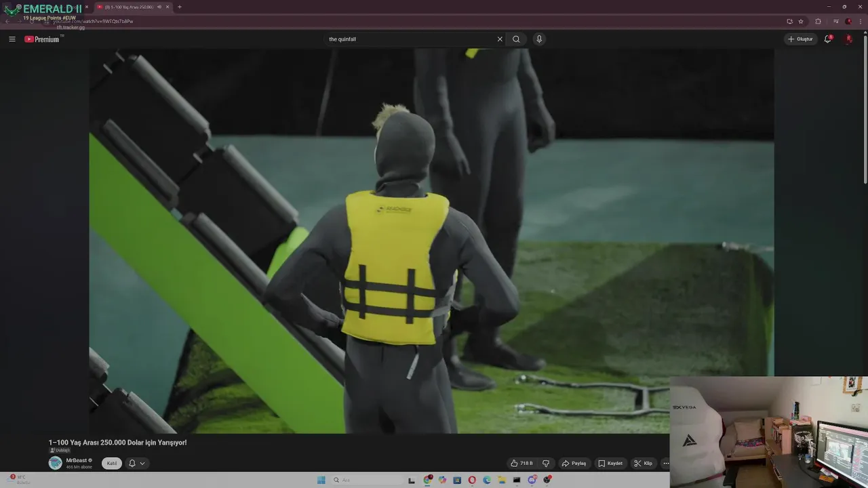
Task: Open Discord from the taskbar
Action: pyautogui.click(x=532, y=480)
